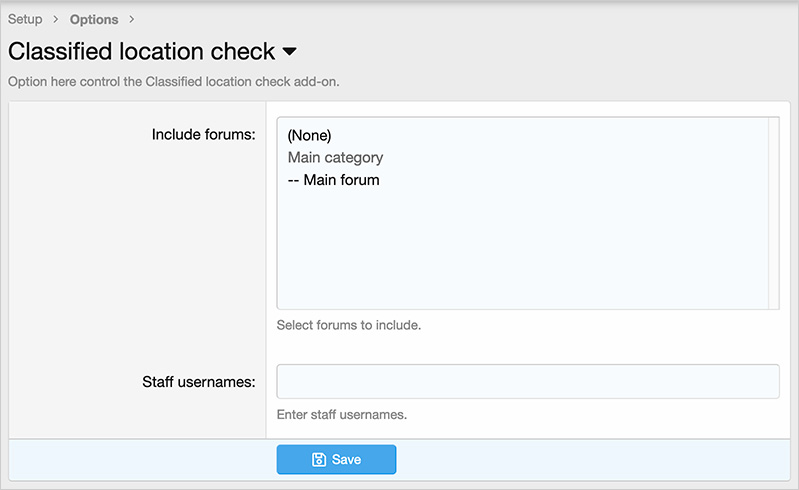Click the Include forums list scrollbar
The width and height of the screenshot is (799, 490).
[773, 212]
